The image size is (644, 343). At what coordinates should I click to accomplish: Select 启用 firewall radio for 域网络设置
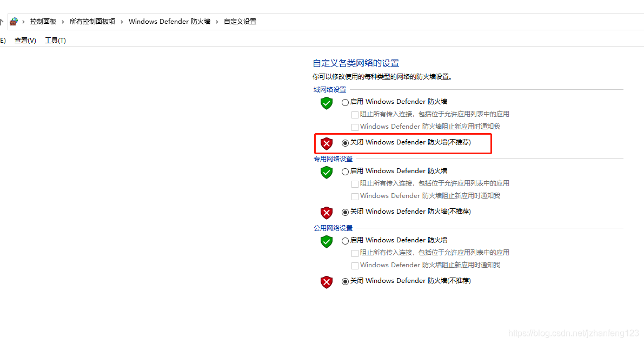pyautogui.click(x=345, y=102)
